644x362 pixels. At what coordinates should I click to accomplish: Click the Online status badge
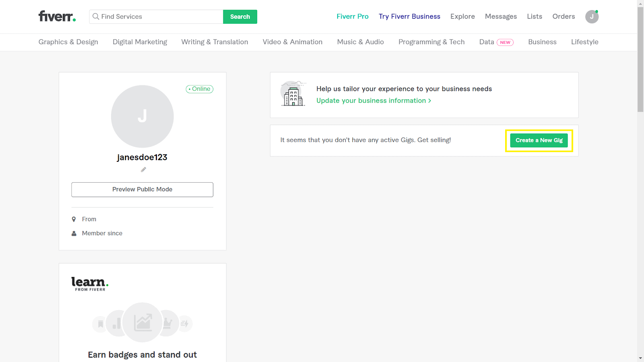(200, 89)
